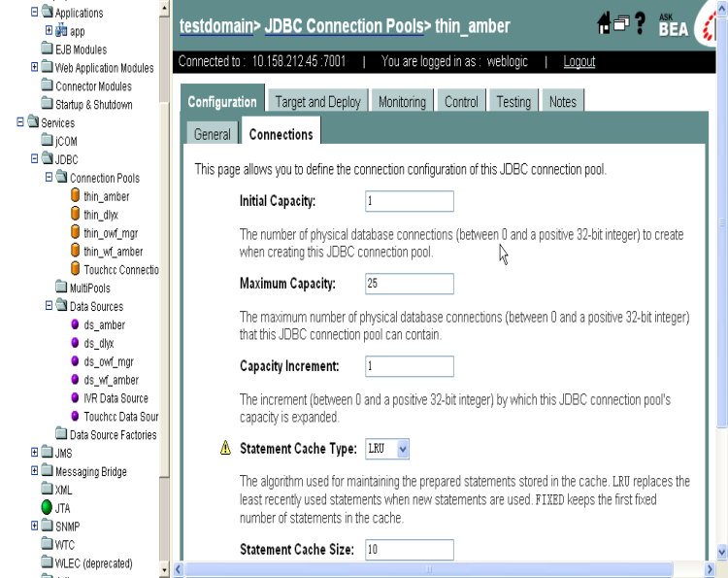Collapse the JDBC tree node
This screenshot has height=578, width=728.
[34, 158]
